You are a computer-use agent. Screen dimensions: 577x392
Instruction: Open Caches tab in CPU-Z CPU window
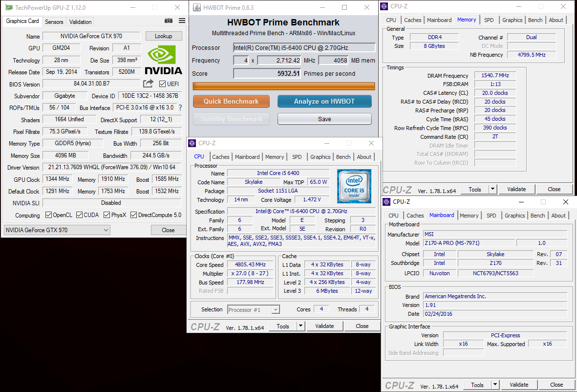[x=221, y=157]
